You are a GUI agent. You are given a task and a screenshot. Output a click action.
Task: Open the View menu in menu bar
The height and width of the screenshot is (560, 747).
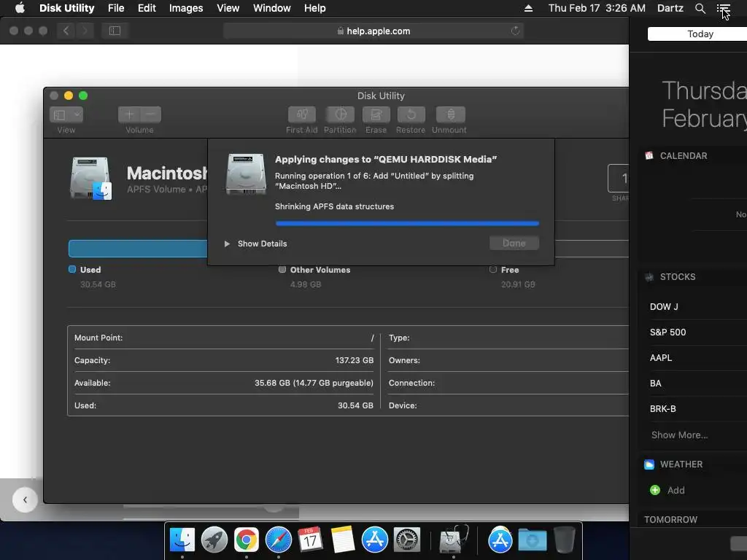(228, 8)
